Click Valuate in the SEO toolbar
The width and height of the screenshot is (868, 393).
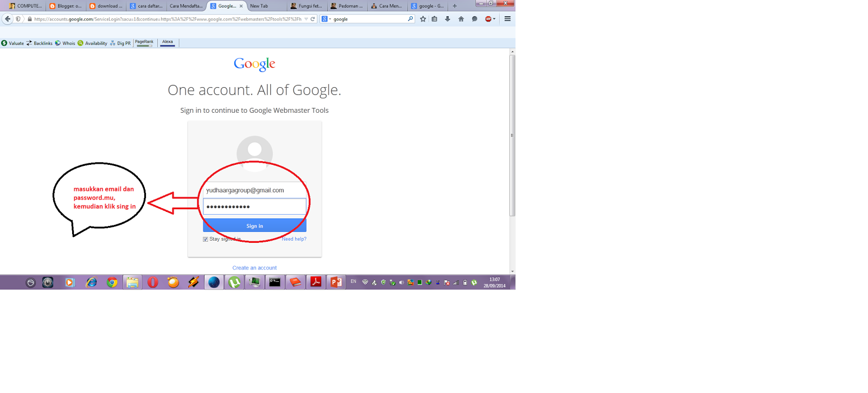pos(12,43)
